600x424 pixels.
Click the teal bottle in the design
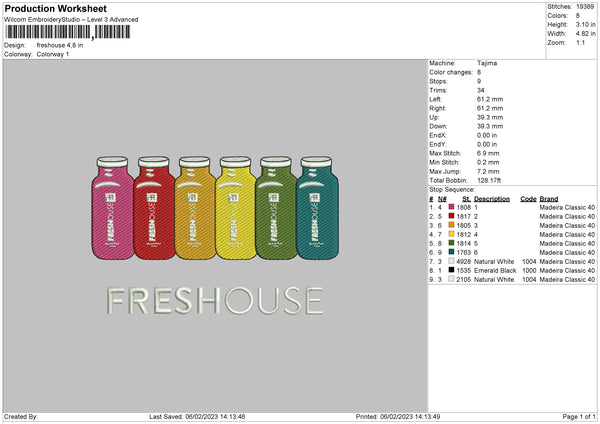pos(317,208)
